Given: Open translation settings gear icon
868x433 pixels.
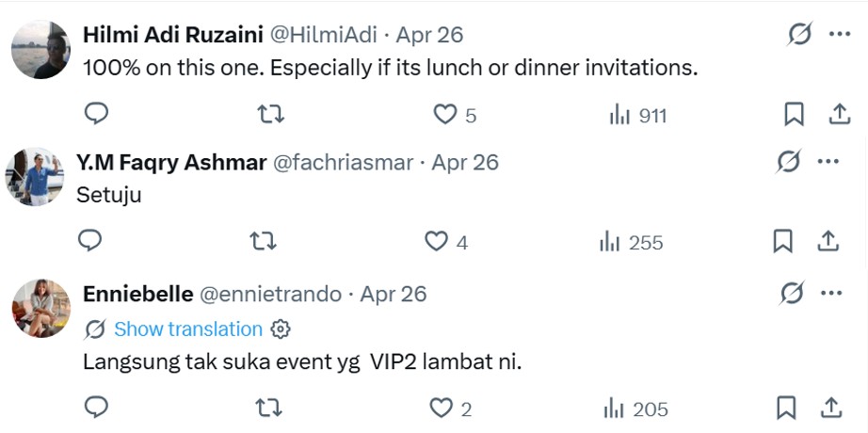Looking at the screenshot, I should (281, 329).
